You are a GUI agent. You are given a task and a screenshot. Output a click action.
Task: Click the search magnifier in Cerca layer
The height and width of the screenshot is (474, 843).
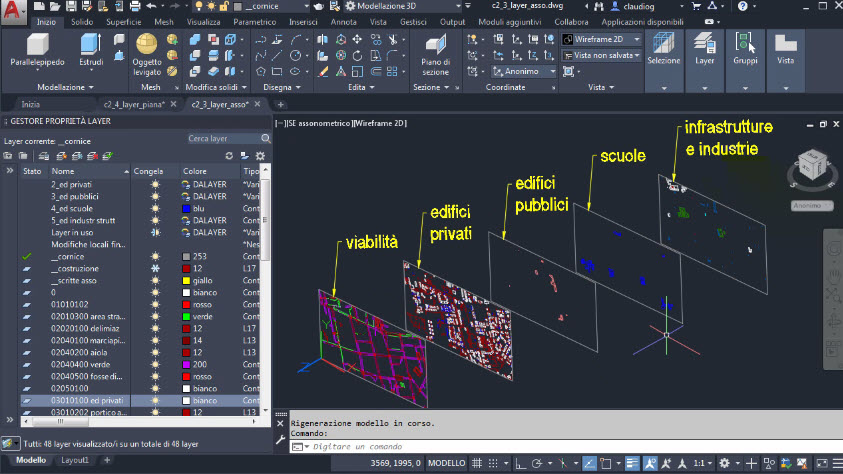point(266,139)
